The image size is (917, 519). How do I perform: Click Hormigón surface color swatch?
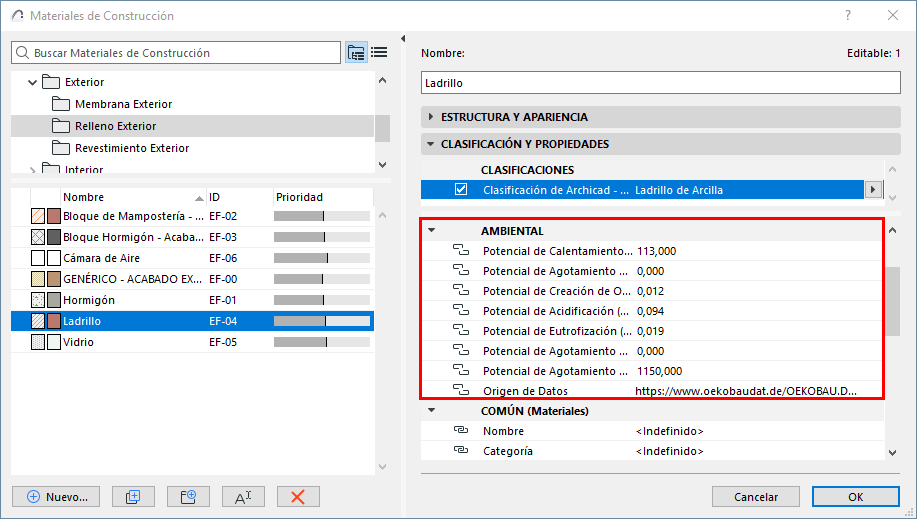click(x=54, y=300)
